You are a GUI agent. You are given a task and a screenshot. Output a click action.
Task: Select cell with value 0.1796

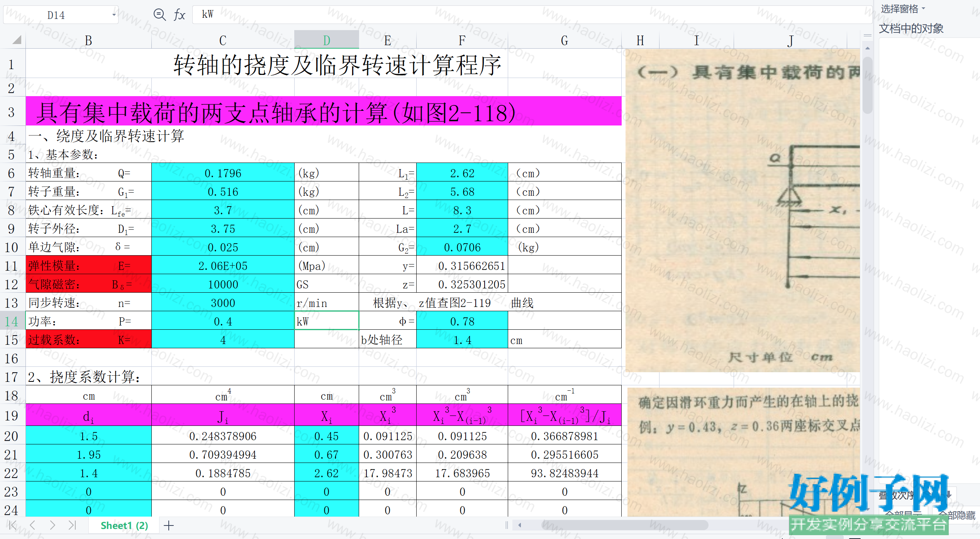(223, 173)
